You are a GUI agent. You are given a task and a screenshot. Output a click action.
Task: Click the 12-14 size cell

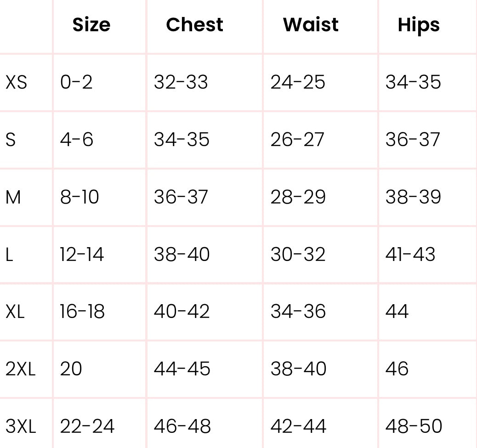pos(82,254)
